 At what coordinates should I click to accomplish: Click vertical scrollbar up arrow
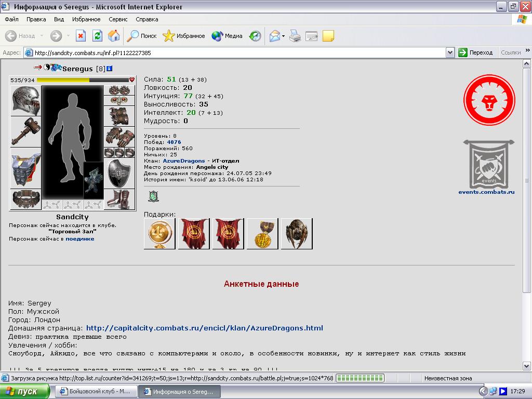[x=527, y=63]
